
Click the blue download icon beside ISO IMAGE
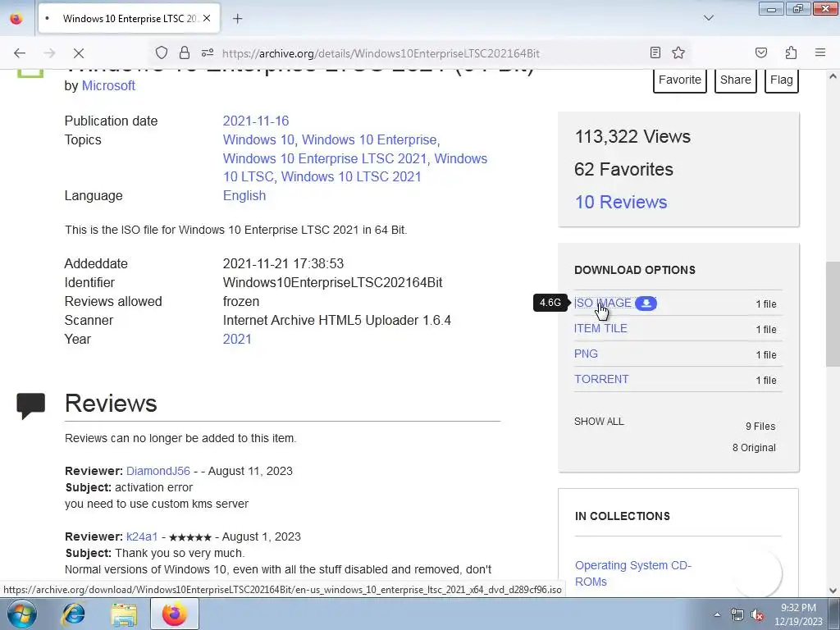click(x=646, y=304)
